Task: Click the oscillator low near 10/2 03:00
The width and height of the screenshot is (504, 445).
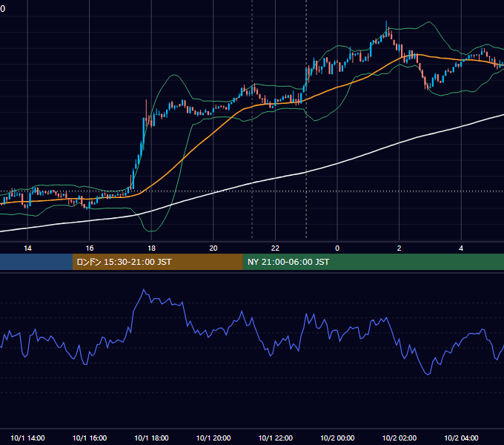Action: click(x=428, y=374)
